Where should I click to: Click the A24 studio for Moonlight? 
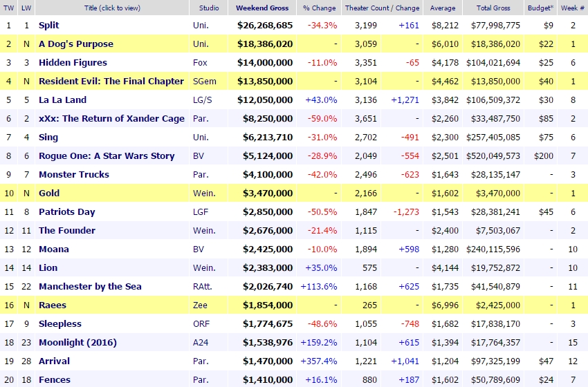click(x=200, y=342)
